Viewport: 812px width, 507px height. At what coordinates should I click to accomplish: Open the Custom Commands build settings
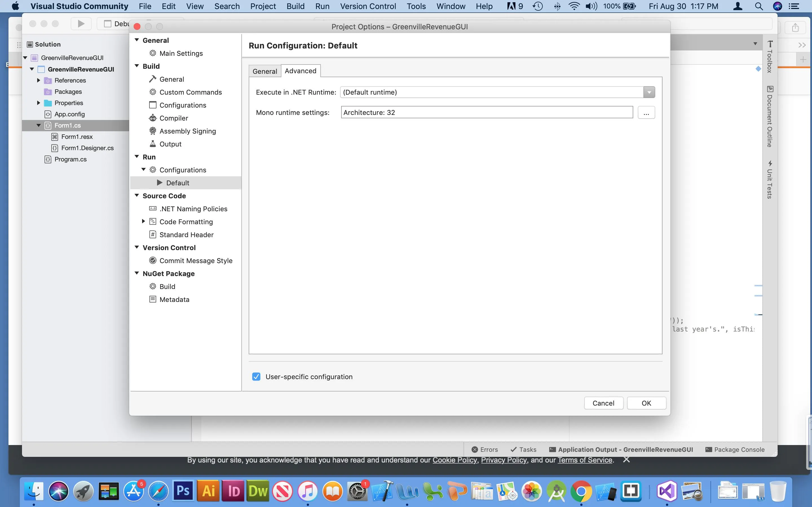190,92
